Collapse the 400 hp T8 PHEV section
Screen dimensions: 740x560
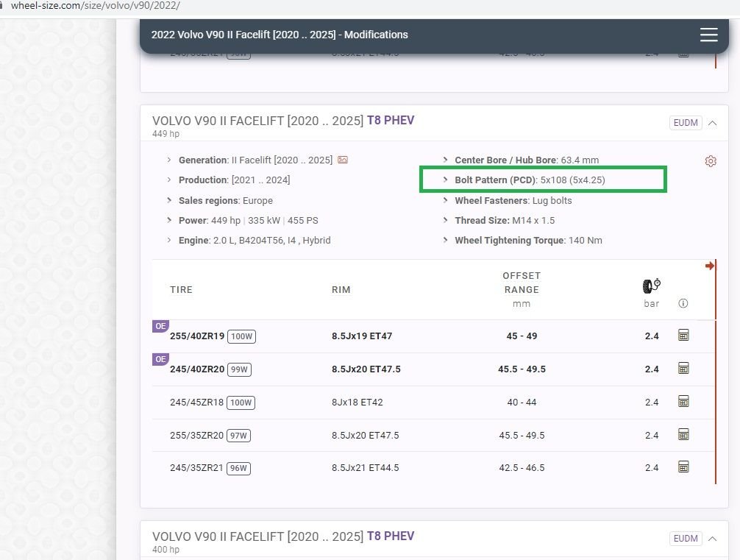[712, 539]
